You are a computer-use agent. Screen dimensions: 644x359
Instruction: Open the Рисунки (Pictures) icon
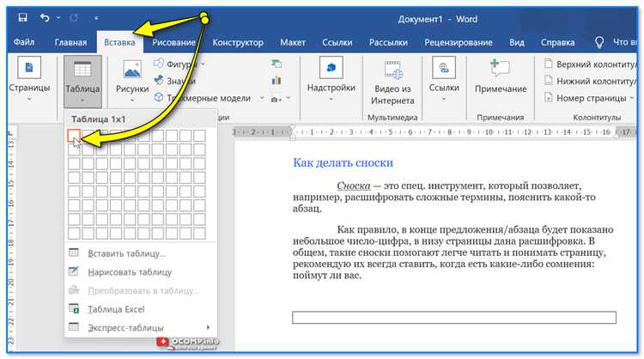(x=131, y=70)
